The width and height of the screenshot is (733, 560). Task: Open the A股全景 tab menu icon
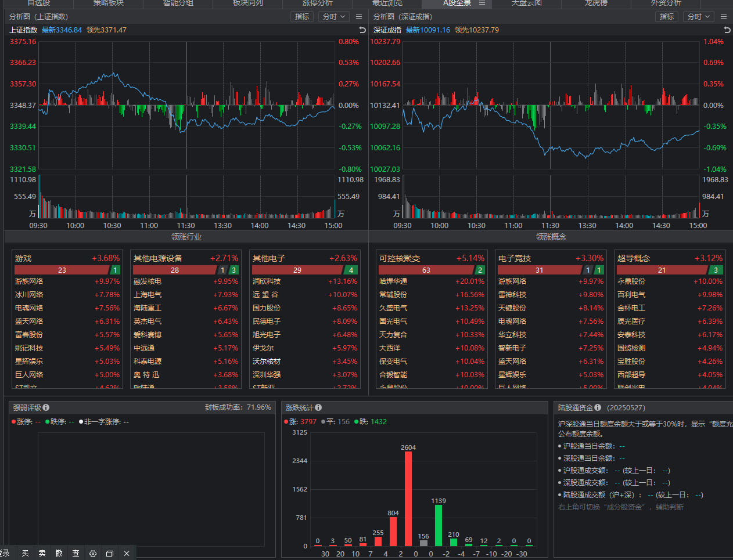coord(482,3)
